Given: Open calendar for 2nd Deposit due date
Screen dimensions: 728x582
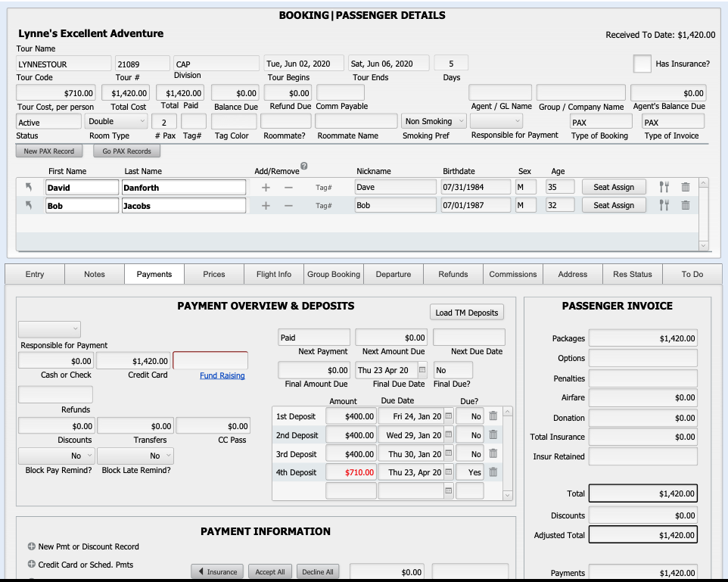Looking at the screenshot, I should click(449, 434).
